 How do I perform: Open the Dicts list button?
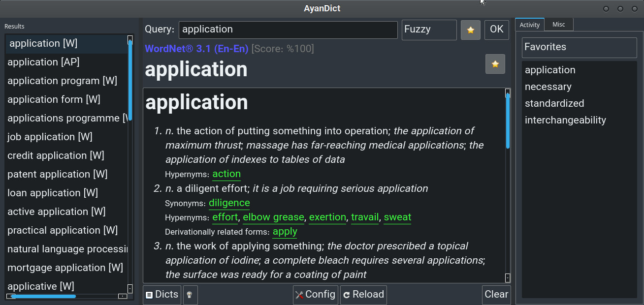tap(162, 295)
